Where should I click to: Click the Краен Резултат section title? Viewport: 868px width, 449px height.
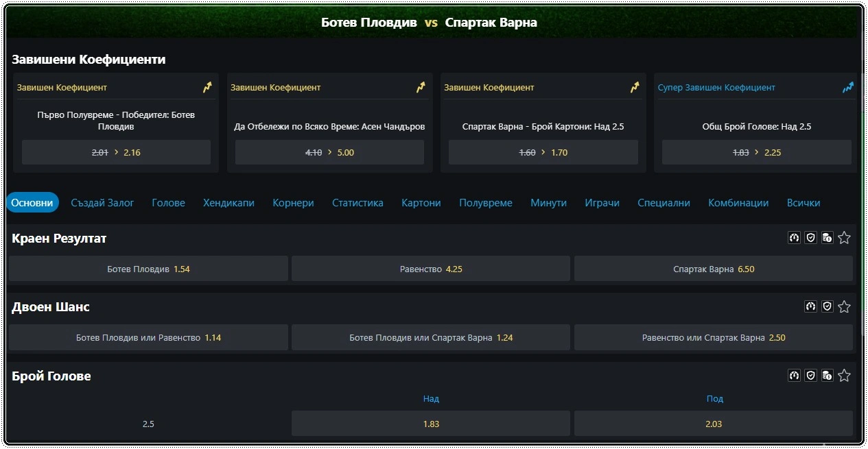tap(59, 239)
